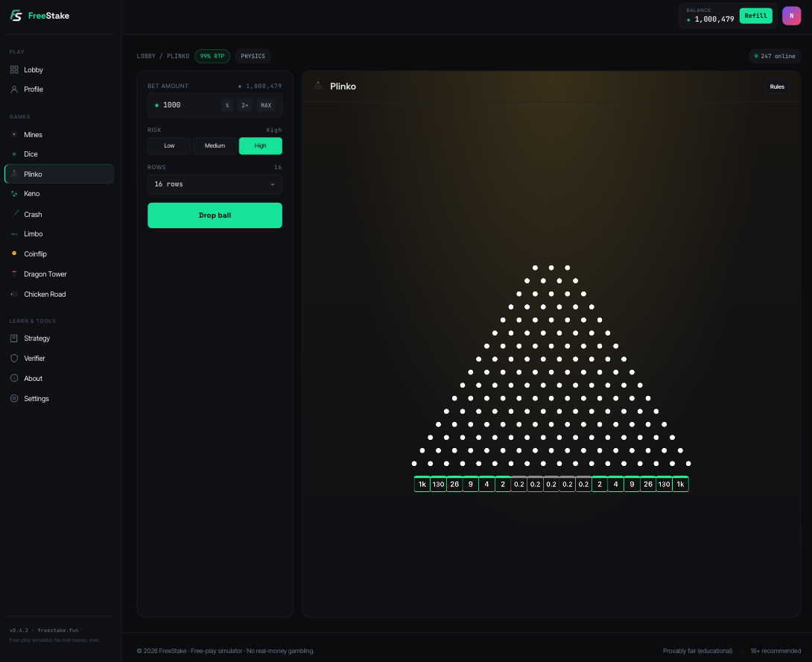Click the balance value 1,000,479

[714, 19]
